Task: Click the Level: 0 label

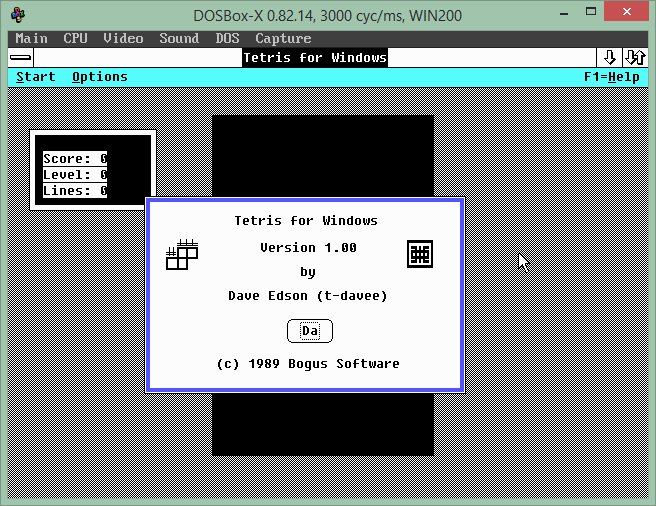Action: (x=75, y=175)
